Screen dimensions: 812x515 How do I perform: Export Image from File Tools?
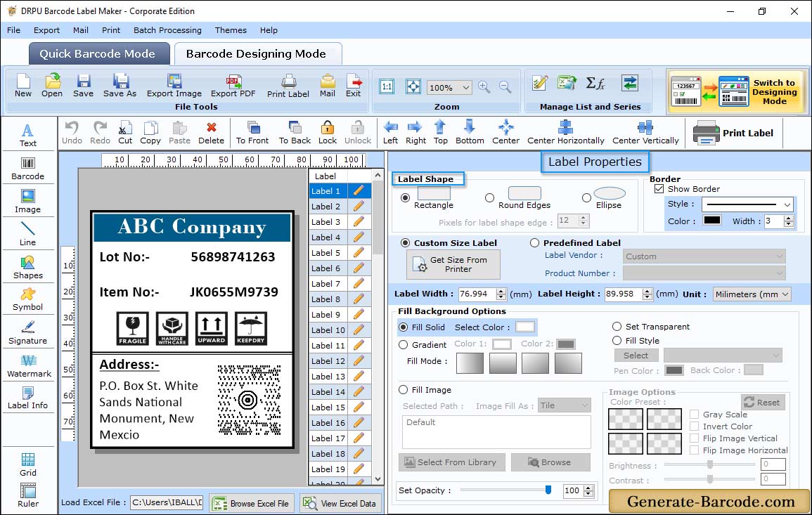click(x=174, y=86)
